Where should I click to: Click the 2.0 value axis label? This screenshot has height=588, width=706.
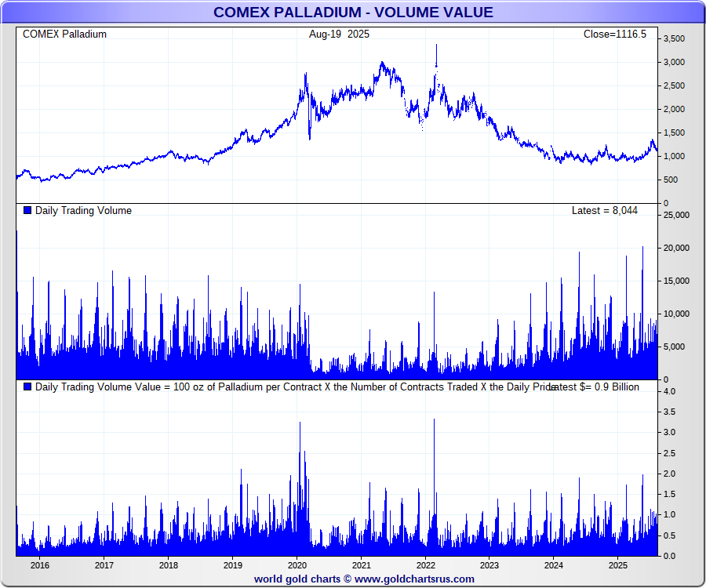670,474
